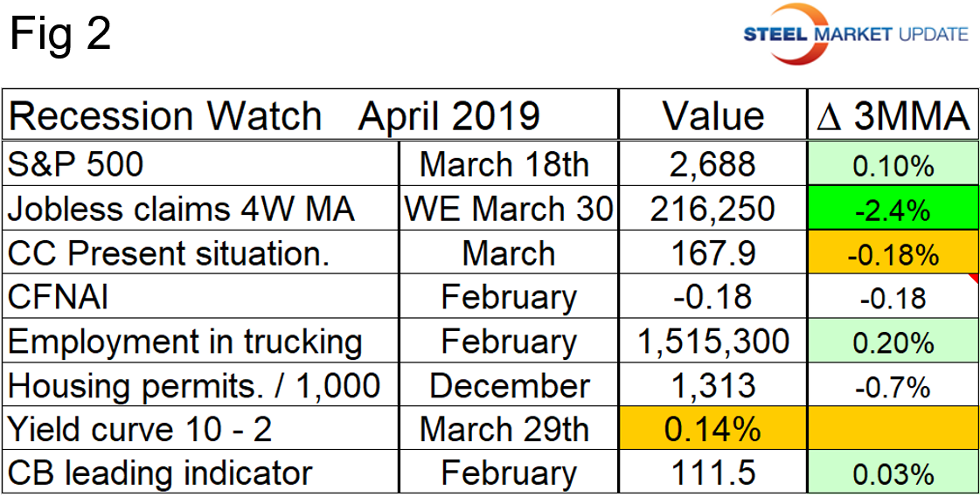The height and width of the screenshot is (497, 980).
Task: Click the "WE March 30" date cell
Action: (x=509, y=209)
